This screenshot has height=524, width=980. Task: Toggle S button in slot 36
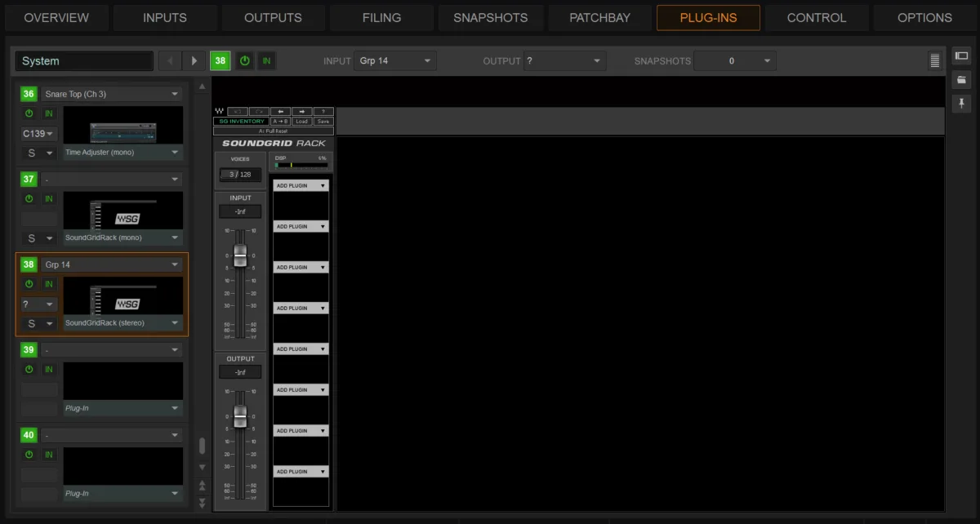(39, 153)
